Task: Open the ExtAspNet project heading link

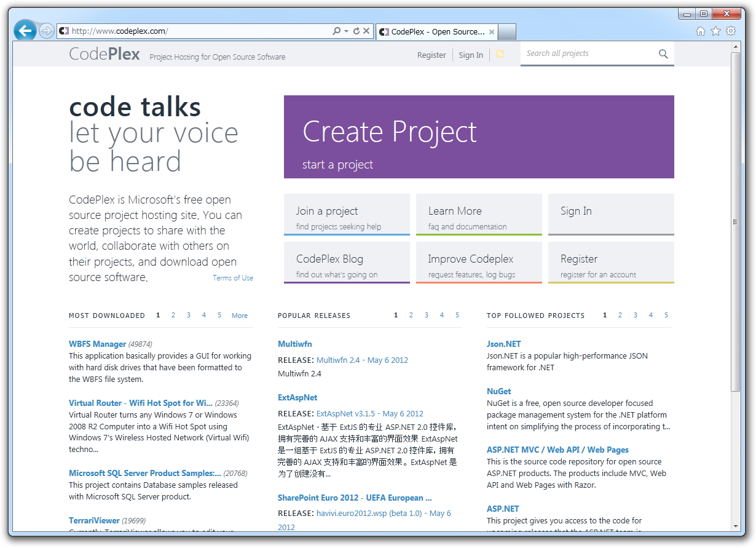Action: coord(297,397)
